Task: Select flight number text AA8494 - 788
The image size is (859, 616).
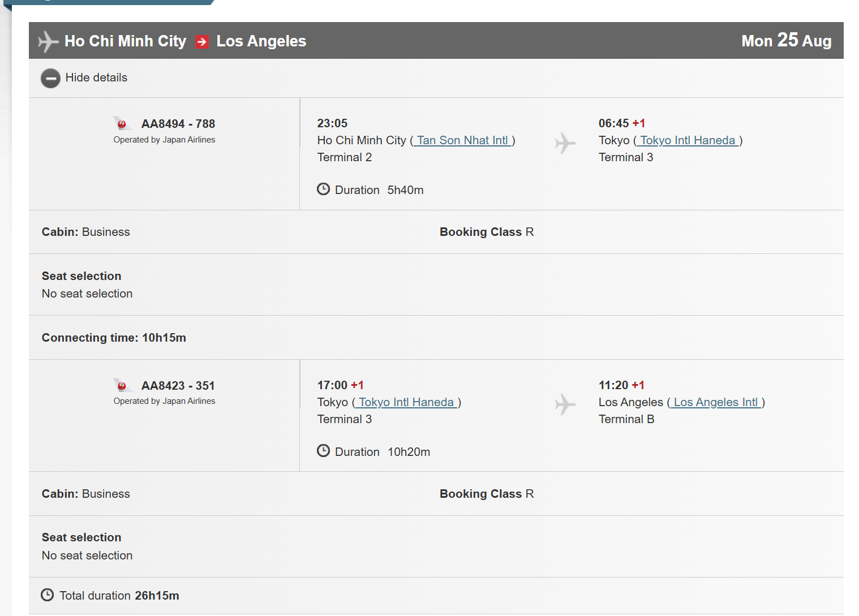Action: click(x=178, y=124)
